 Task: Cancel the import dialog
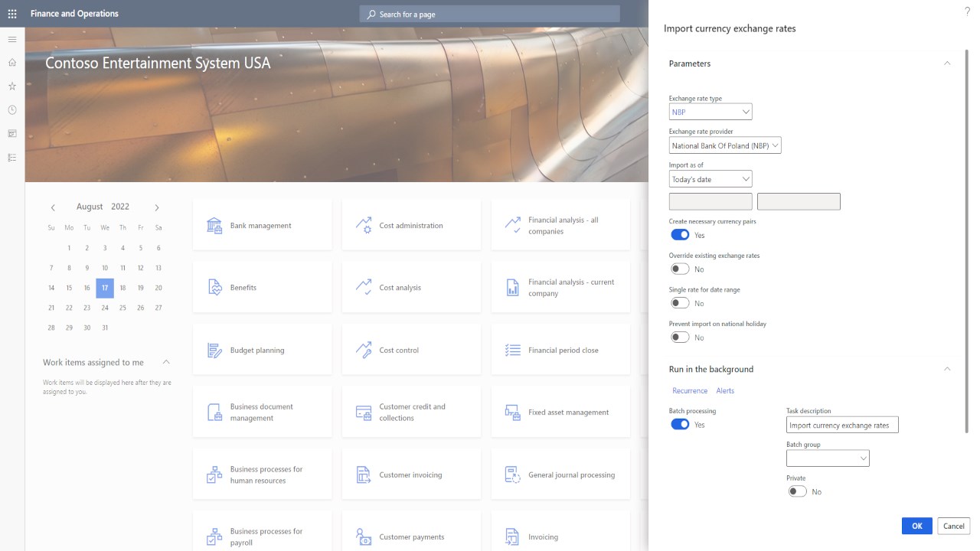coord(954,526)
